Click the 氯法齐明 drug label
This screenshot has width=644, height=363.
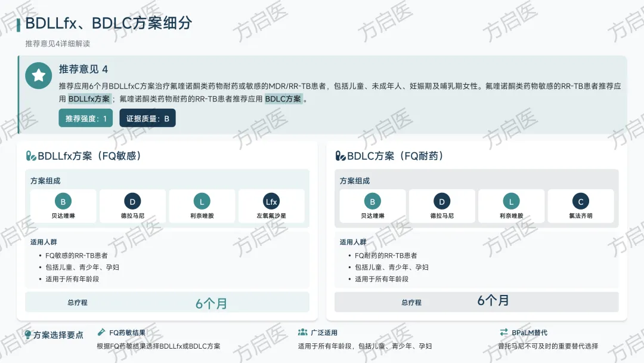(x=581, y=216)
